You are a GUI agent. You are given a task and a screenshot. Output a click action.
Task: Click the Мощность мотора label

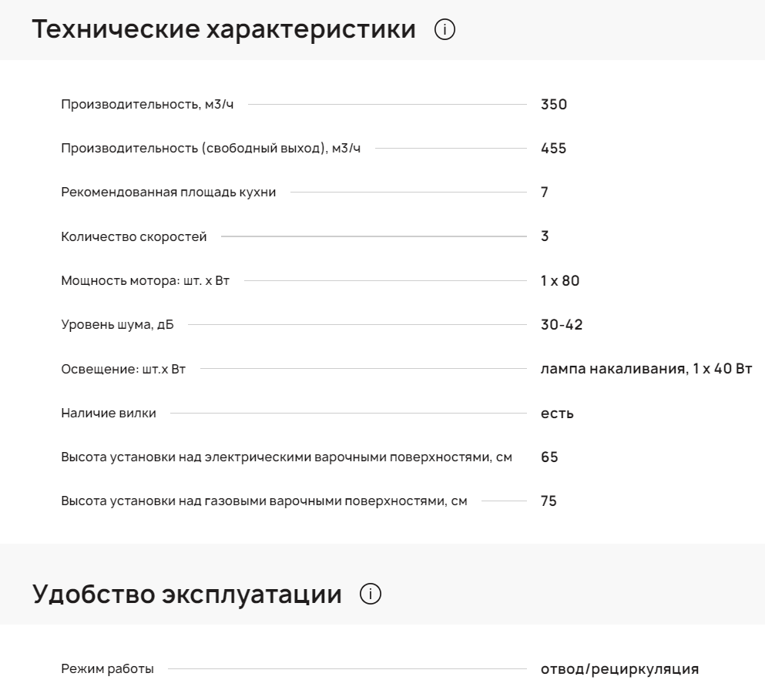pyautogui.click(x=145, y=281)
